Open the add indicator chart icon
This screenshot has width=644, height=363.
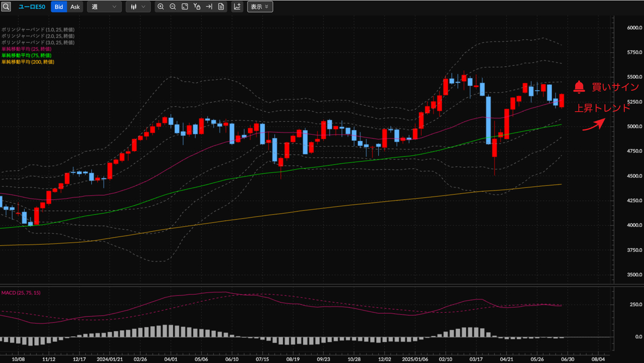point(237,7)
